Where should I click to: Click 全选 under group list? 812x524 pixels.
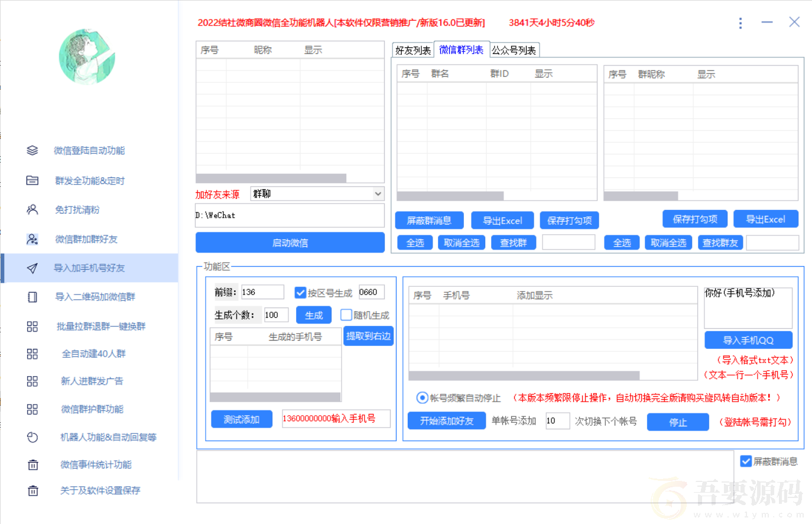415,243
